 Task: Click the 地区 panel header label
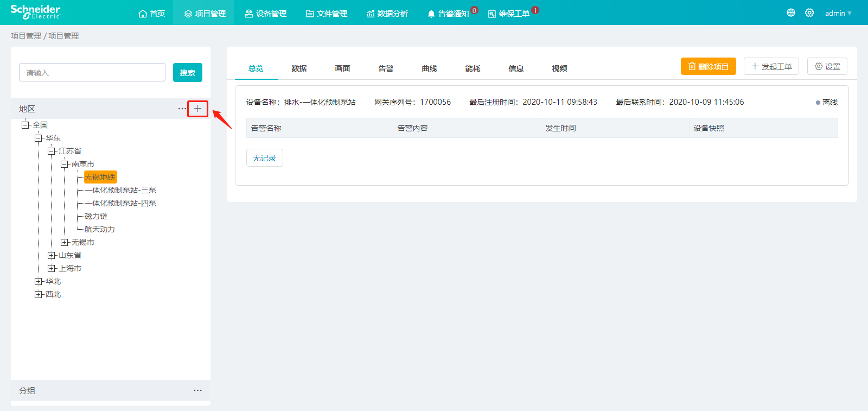(27, 109)
